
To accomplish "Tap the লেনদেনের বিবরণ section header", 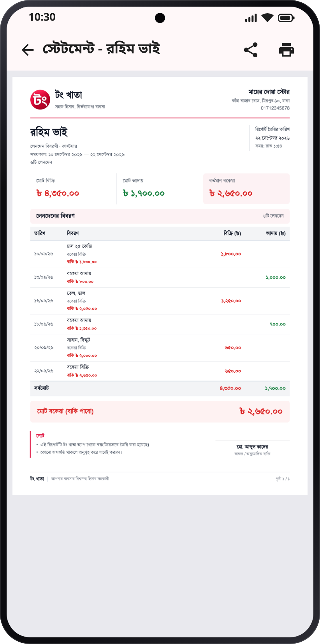I will [160, 216].
